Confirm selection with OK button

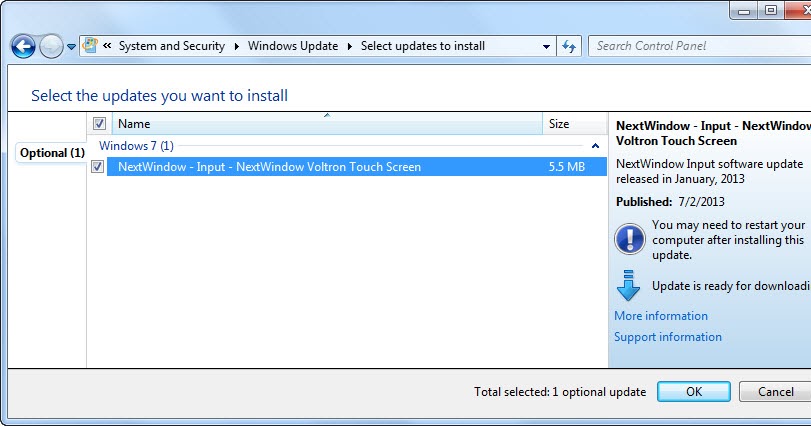tap(694, 392)
